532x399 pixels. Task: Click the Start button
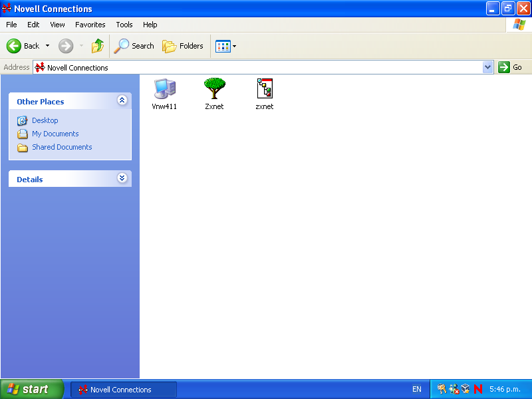tap(31, 389)
